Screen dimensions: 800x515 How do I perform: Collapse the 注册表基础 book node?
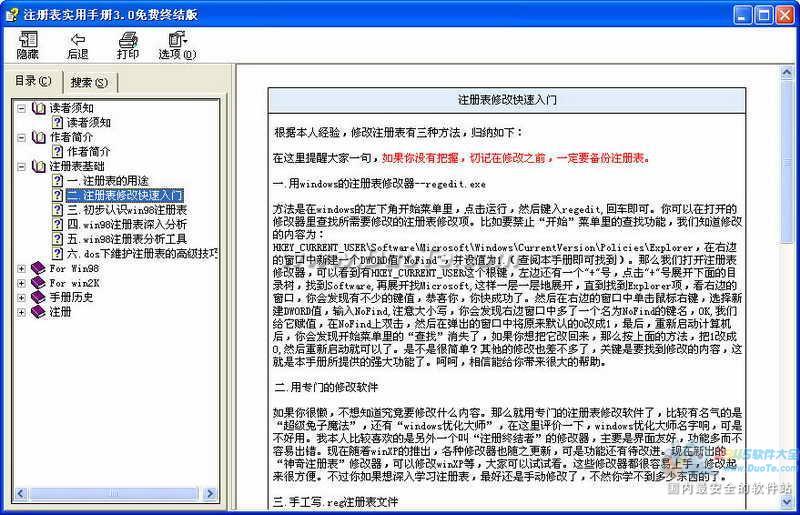coord(21,166)
